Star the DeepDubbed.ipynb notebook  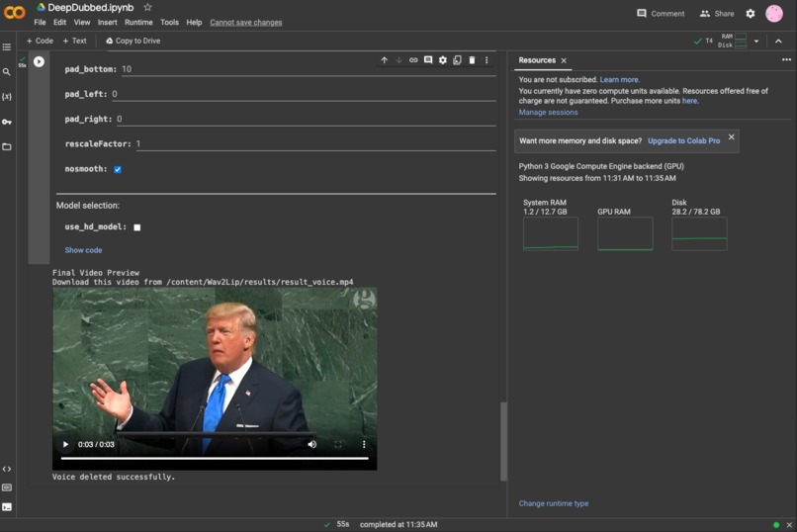(x=147, y=7)
